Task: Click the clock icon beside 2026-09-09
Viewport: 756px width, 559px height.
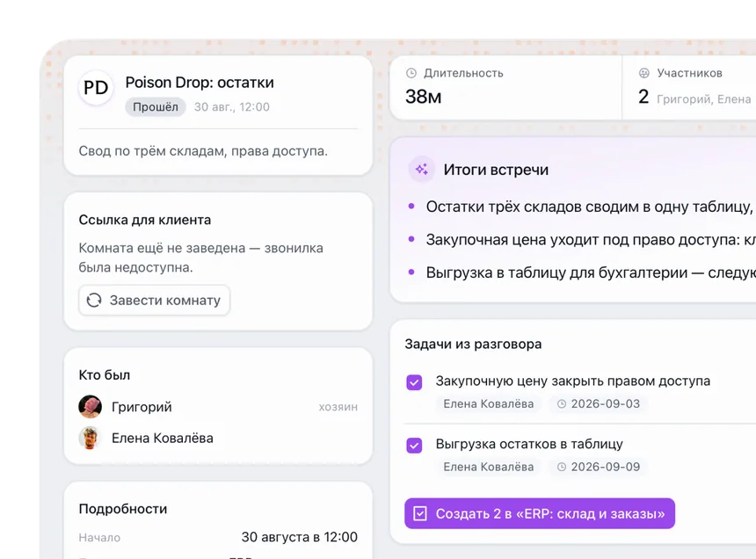Action: tap(562, 467)
